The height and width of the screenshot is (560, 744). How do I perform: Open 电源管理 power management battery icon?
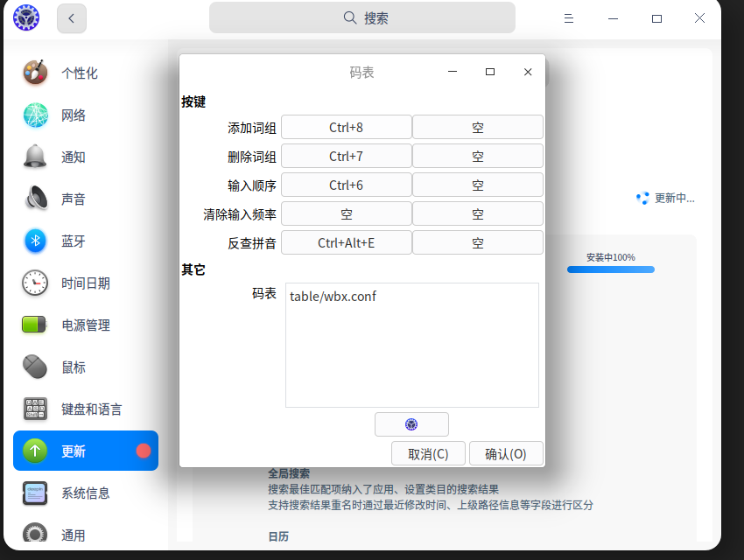34,325
